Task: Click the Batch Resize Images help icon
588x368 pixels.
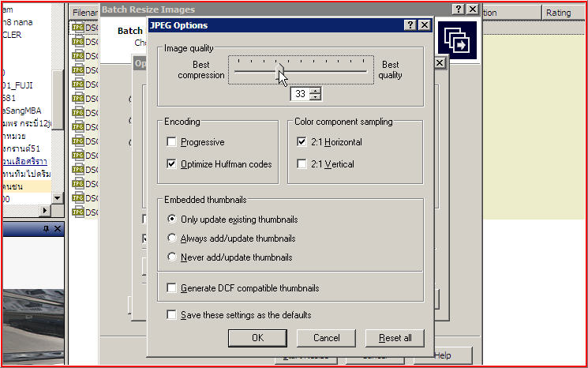Action: (x=458, y=9)
